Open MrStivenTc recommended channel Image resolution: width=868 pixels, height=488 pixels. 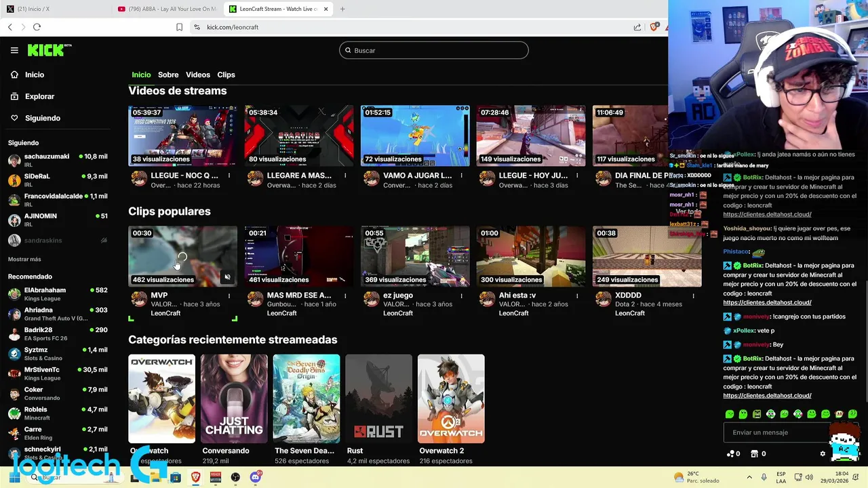pos(58,373)
